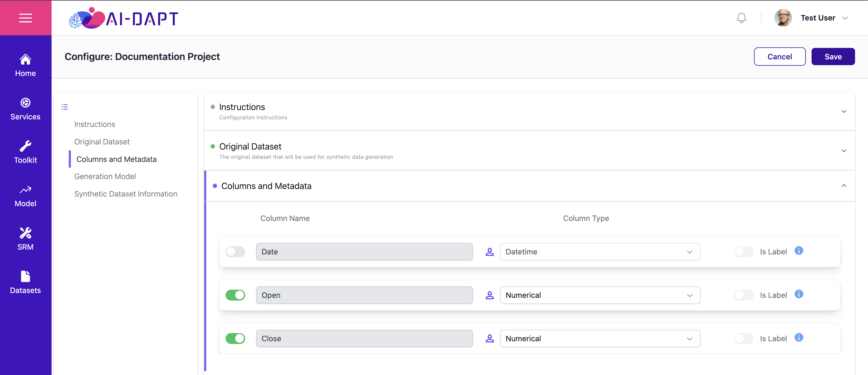Viewport: 868px width, 375px height.
Task: Click the Close column name field
Action: (364, 339)
